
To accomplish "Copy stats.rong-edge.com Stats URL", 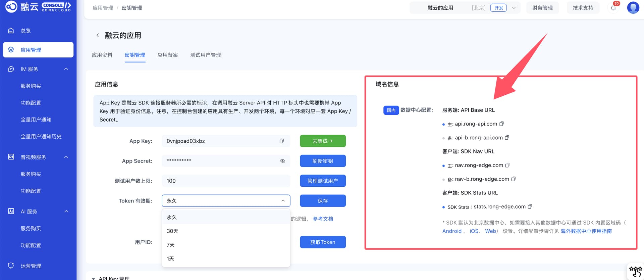I will pyautogui.click(x=530, y=206).
